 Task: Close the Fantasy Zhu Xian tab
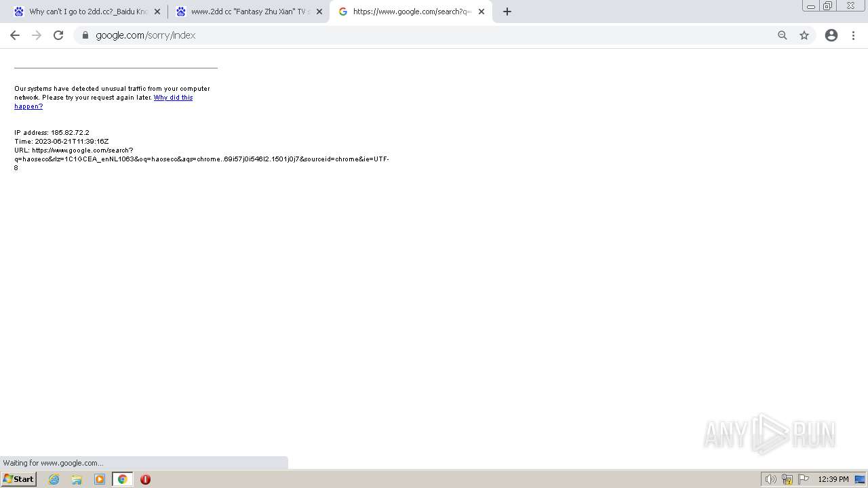coord(319,12)
